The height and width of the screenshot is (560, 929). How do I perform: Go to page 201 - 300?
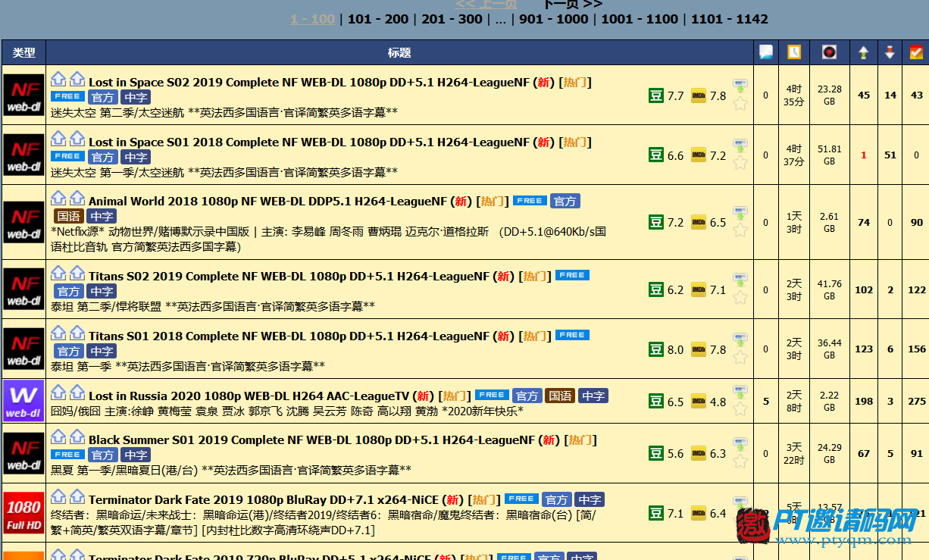452,19
